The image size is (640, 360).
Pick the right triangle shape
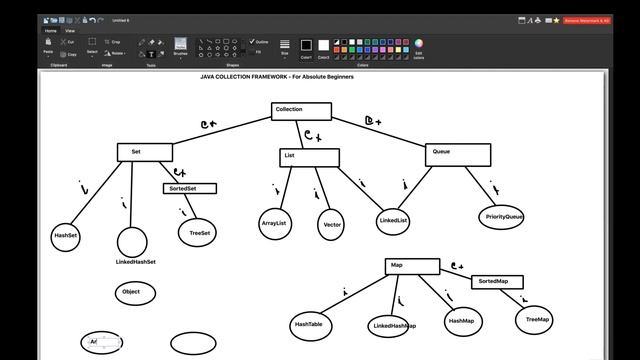pyautogui.click(x=201, y=48)
